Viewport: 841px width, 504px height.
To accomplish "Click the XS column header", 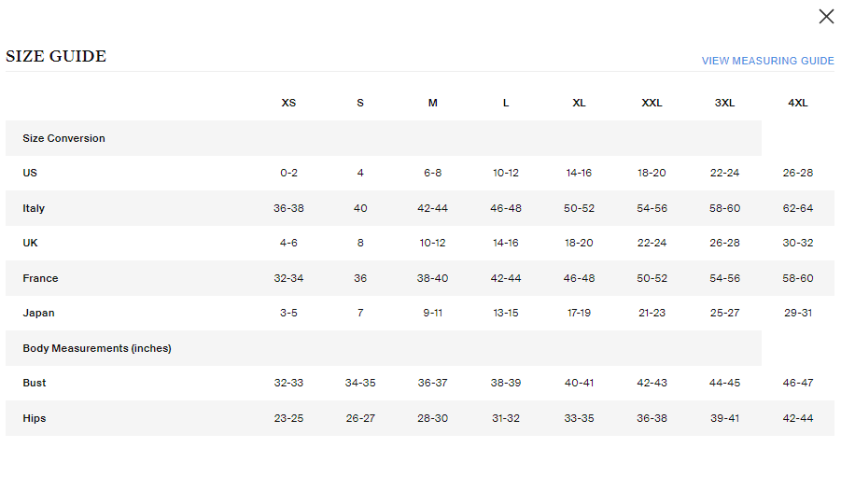I will point(288,103).
